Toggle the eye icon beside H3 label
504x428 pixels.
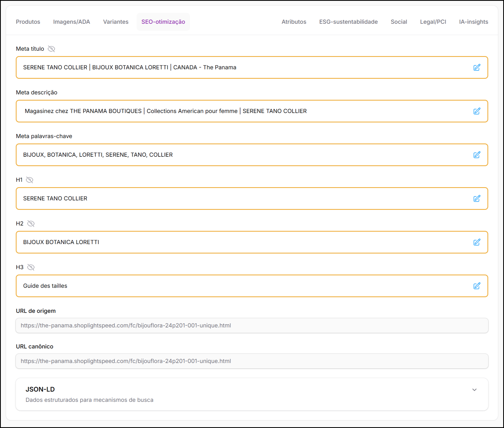click(31, 267)
